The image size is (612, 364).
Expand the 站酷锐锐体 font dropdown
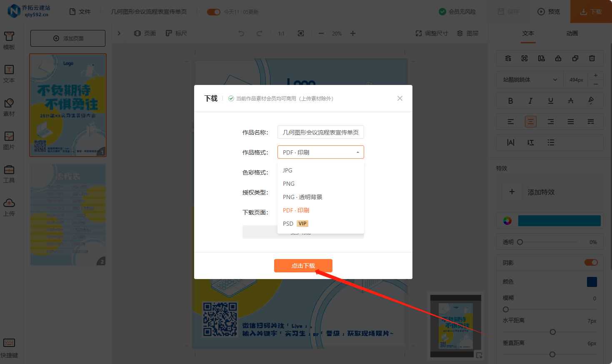(x=529, y=80)
